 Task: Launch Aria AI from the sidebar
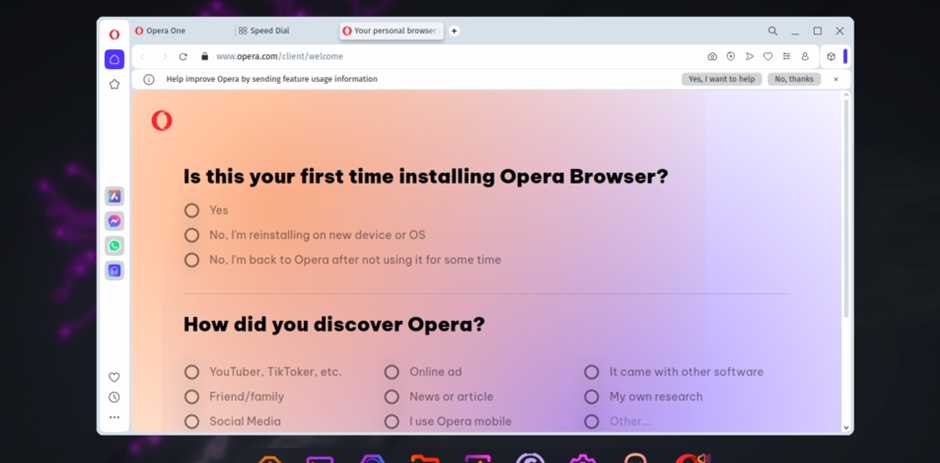click(115, 196)
